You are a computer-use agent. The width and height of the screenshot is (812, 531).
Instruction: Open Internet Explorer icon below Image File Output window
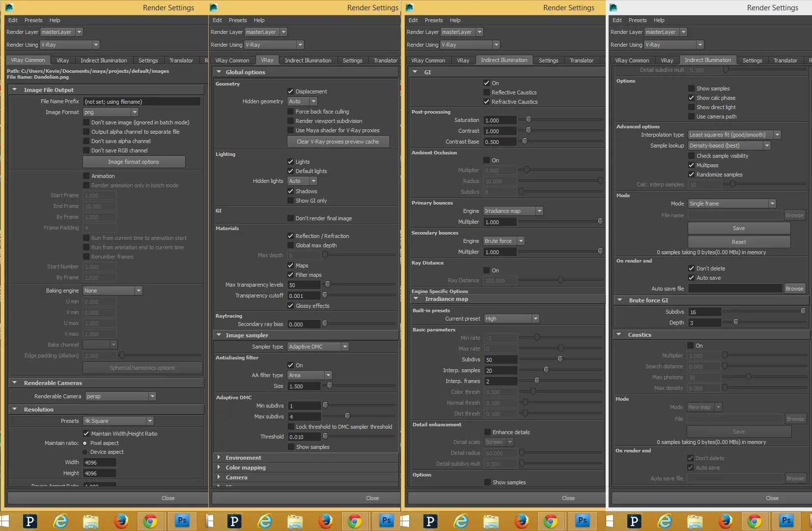tap(60, 521)
